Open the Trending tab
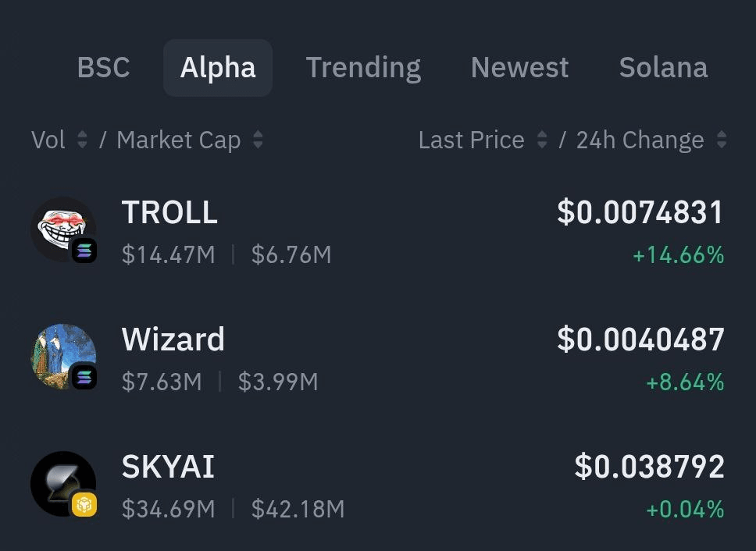The height and width of the screenshot is (551, 756). coord(363,68)
